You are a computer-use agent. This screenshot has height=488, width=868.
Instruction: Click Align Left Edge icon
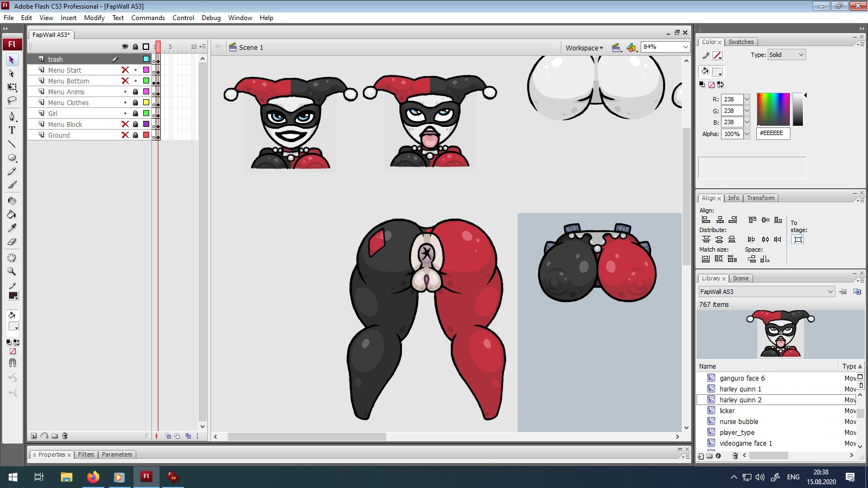(706, 220)
